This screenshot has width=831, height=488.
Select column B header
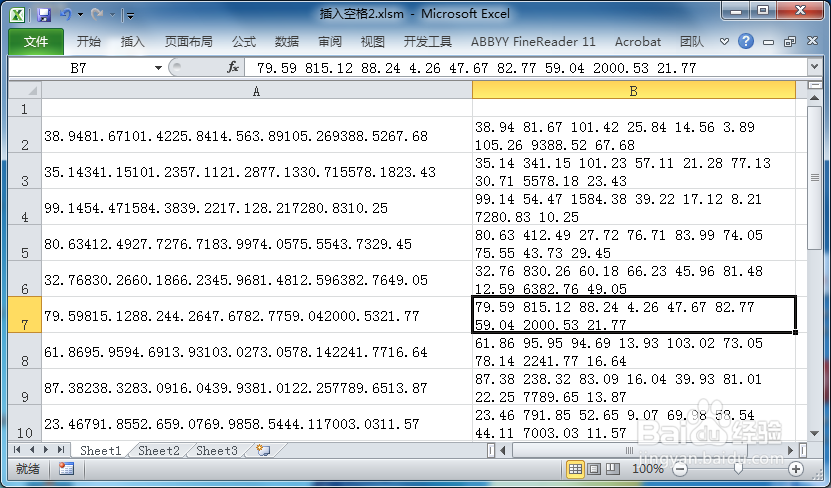point(633,91)
